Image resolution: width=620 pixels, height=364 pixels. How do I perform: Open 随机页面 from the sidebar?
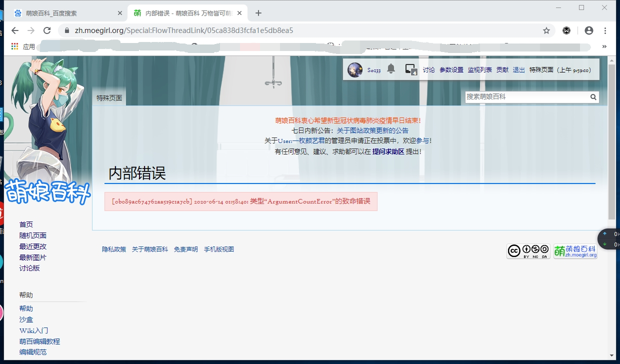tap(33, 235)
